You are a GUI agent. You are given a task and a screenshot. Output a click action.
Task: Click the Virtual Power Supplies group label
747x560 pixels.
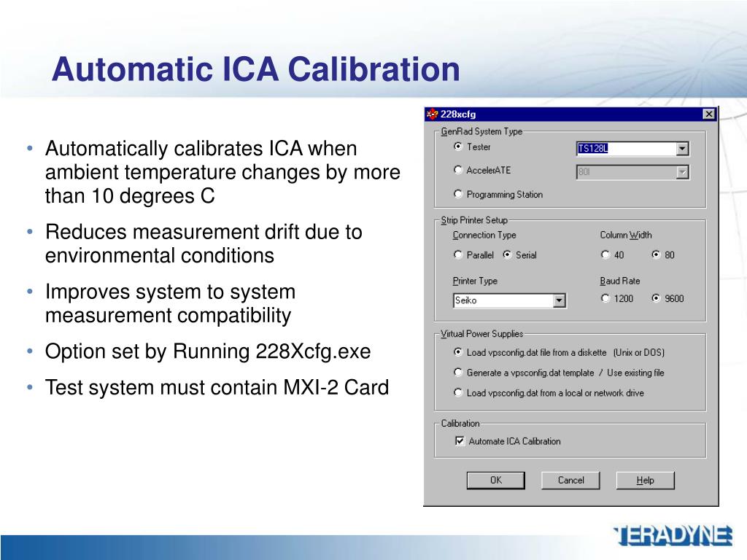point(481,334)
